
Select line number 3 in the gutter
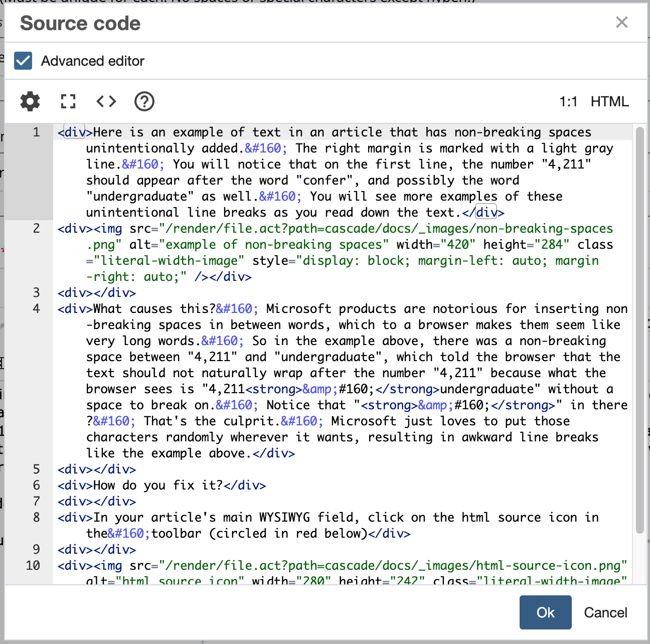click(x=36, y=292)
